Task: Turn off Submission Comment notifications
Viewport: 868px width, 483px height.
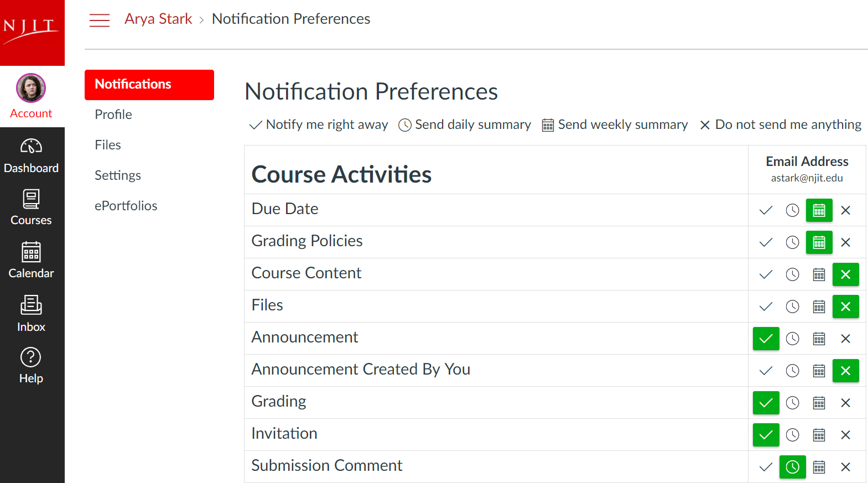Action: click(845, 467)
